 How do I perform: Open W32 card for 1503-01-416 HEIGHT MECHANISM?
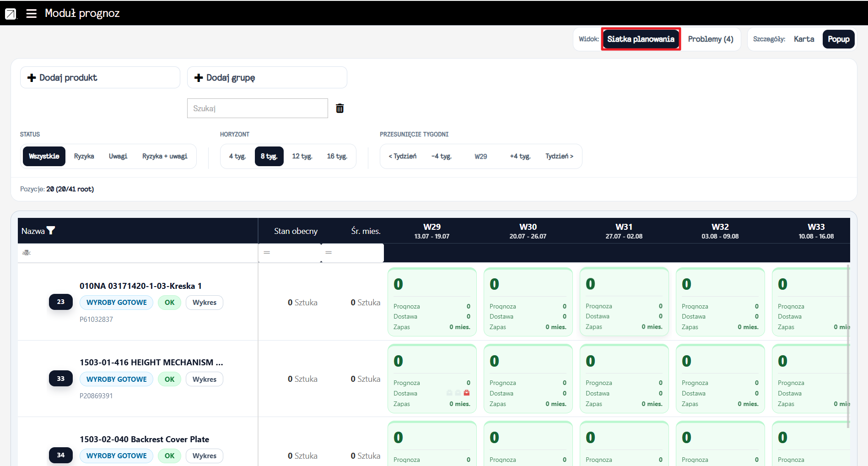(720, 379)
